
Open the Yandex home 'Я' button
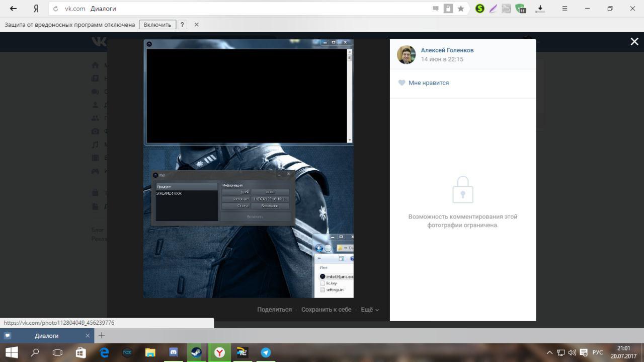(36, 9)
